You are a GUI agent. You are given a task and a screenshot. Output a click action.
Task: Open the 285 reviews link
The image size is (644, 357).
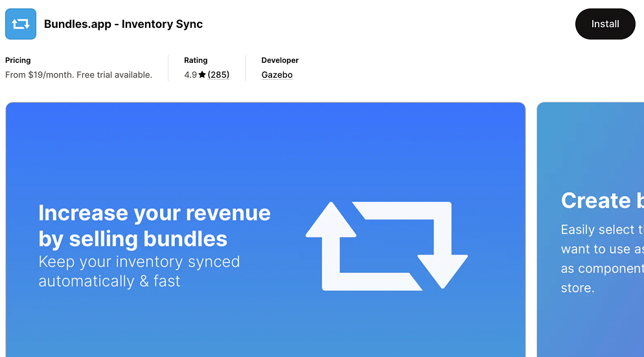[218, 75]
